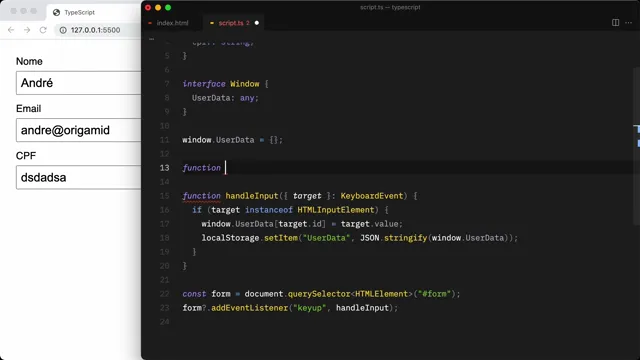Switch to the index.html editor tab
Viewport: 640px width, 360px height.
coord(172,23)
